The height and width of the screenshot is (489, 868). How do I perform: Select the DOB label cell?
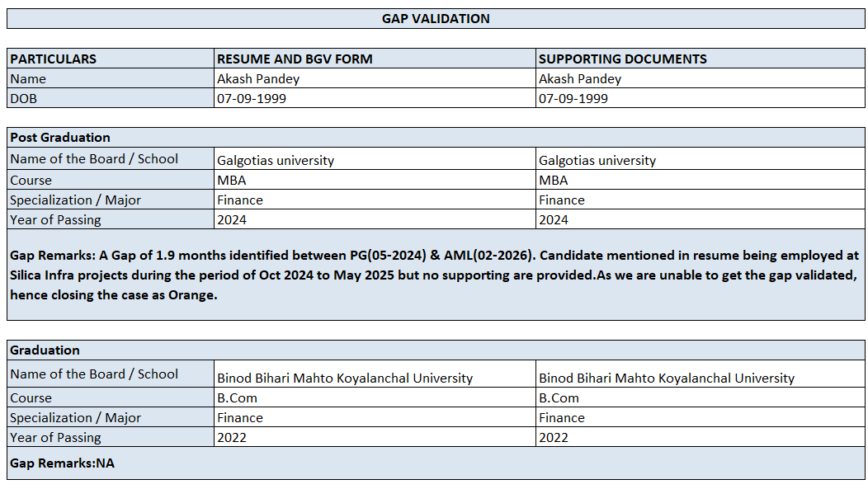click(x=24, y=99)
